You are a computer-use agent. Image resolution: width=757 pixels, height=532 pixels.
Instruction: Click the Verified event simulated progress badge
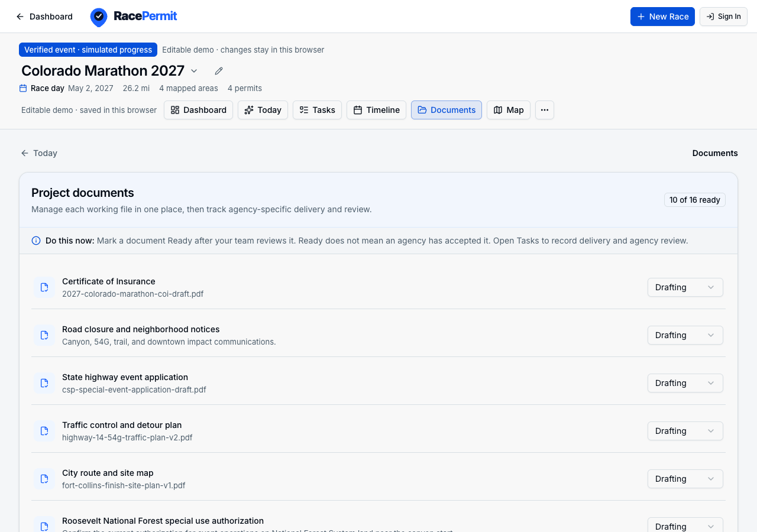click(x=88, y=50)
